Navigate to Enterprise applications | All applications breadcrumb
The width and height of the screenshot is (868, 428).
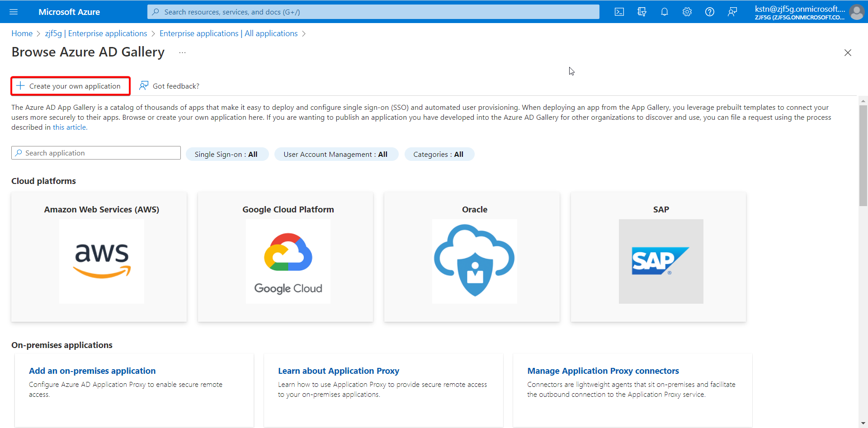click(x=229, y=33)
